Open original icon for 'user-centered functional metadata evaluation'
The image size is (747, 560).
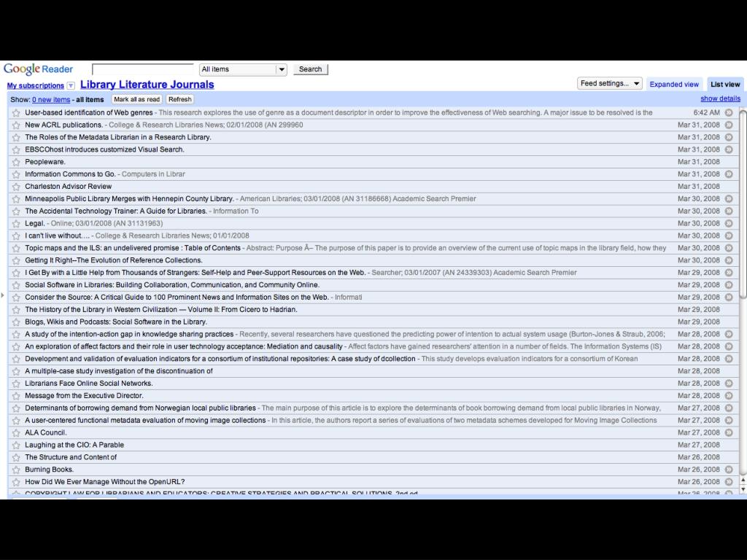(x=729, y=421)
